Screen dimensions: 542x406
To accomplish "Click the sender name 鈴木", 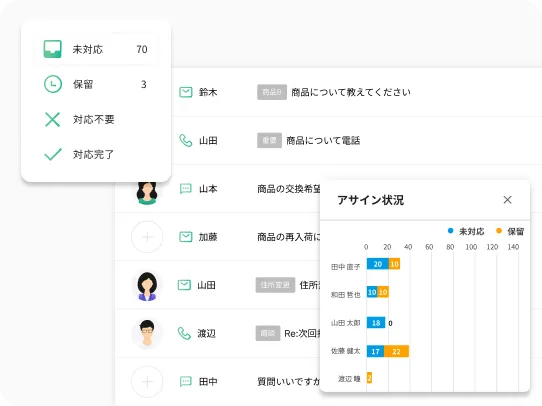I will (208, 92).
